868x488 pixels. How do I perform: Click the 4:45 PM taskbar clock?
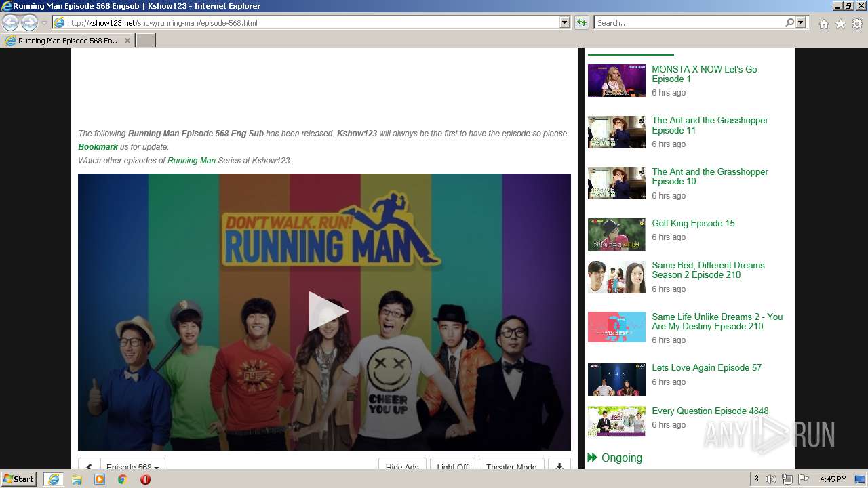[x=833, y=479]
